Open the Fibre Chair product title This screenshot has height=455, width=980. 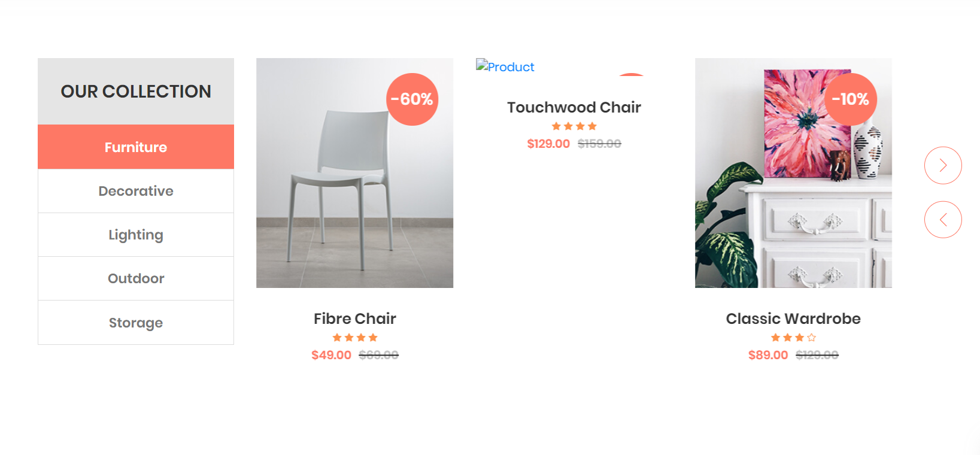pos(355,318)
